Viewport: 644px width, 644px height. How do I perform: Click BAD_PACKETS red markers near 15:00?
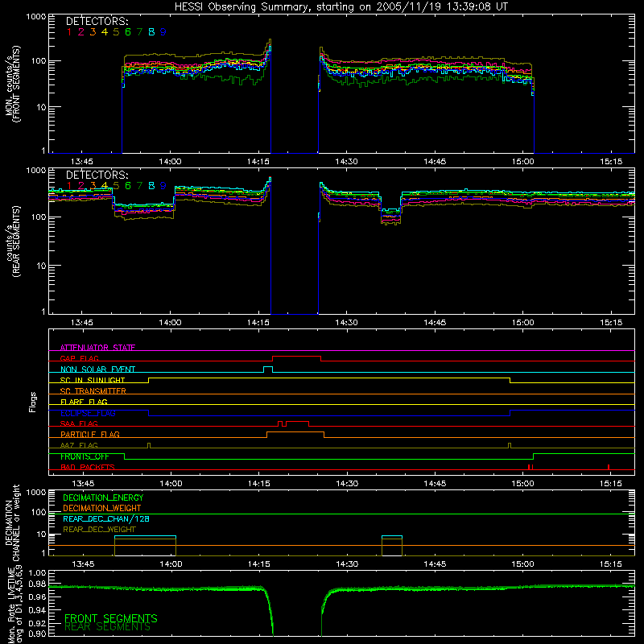point(530,467)
